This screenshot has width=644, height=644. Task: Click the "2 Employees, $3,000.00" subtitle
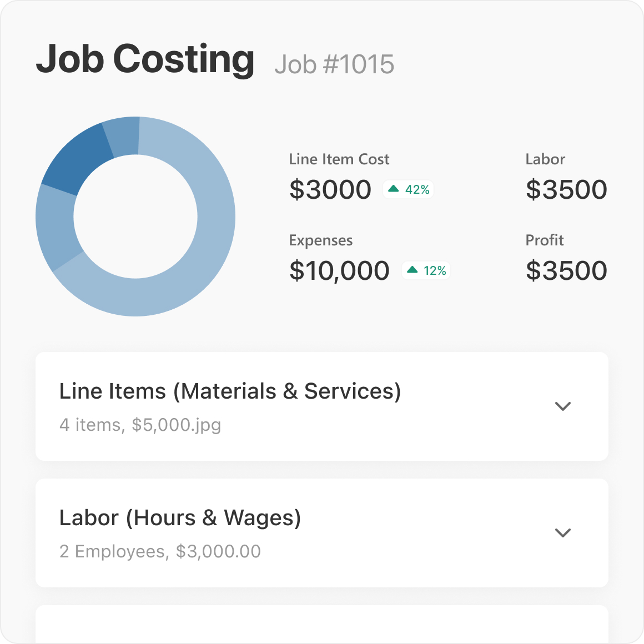[x=160, y=551]
